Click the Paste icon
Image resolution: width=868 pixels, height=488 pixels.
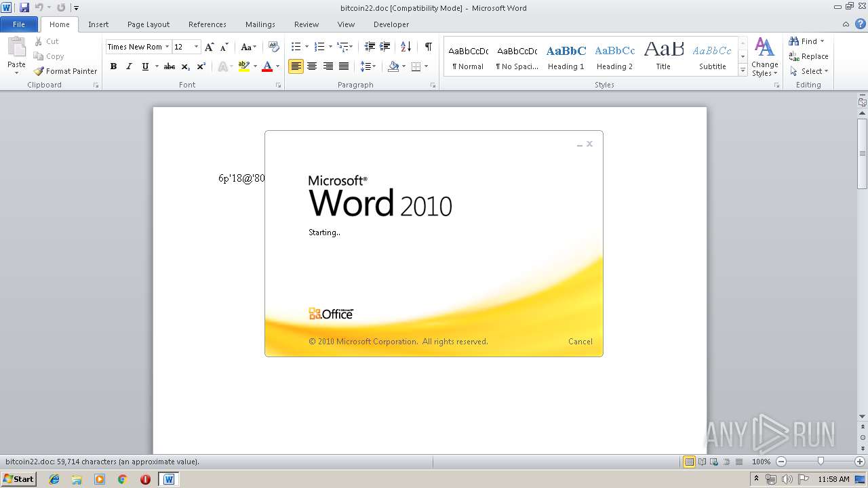[16, 47]
